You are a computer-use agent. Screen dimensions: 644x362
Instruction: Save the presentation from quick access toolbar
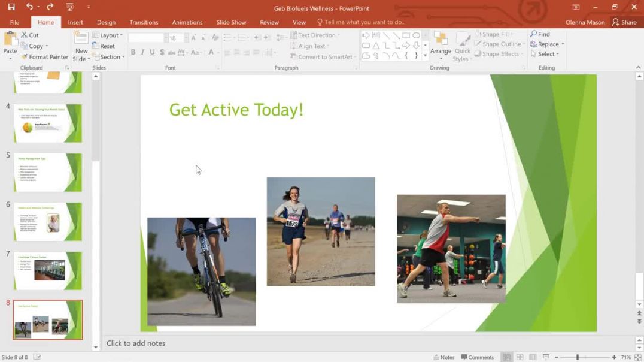(x=11, y=7)
